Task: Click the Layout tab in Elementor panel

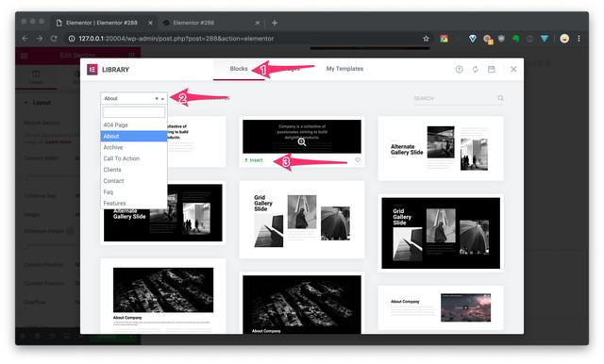Action: tap(36, 76)
